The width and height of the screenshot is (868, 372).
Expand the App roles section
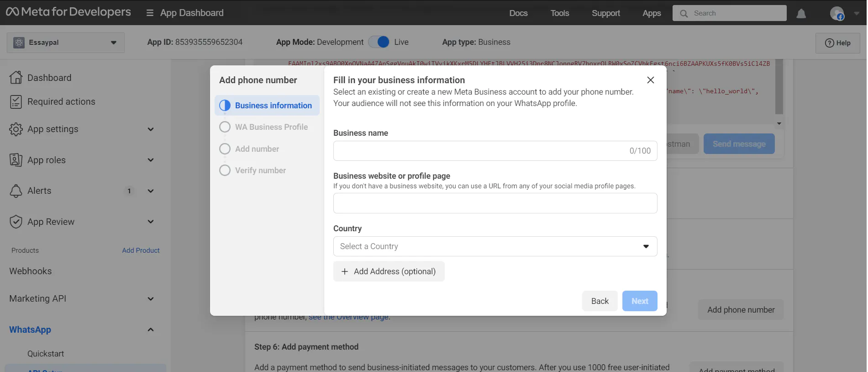click(151, 160)
